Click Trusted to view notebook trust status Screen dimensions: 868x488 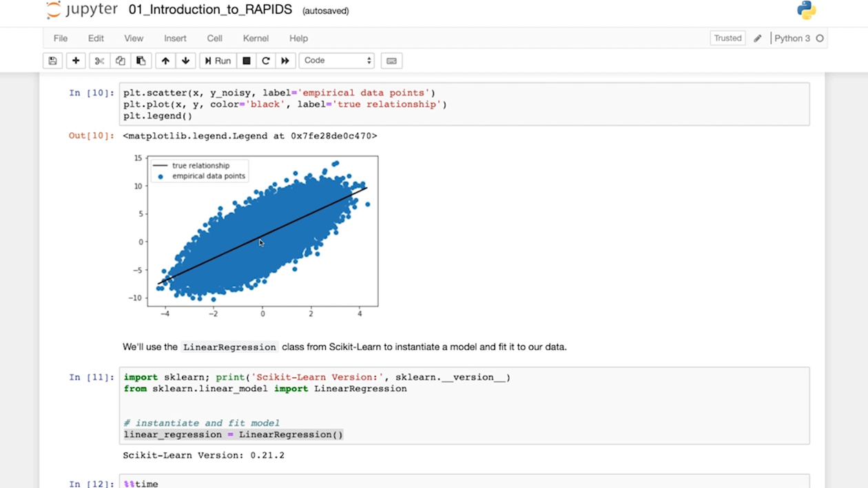[727, 38]
